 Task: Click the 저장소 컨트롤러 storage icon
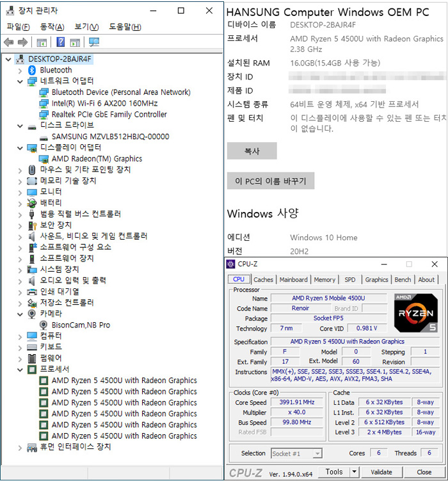coord(32,303)
